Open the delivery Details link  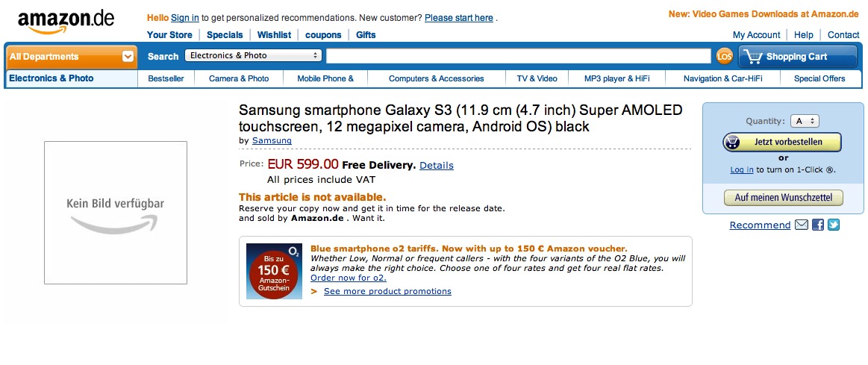[x=436, y=165]
